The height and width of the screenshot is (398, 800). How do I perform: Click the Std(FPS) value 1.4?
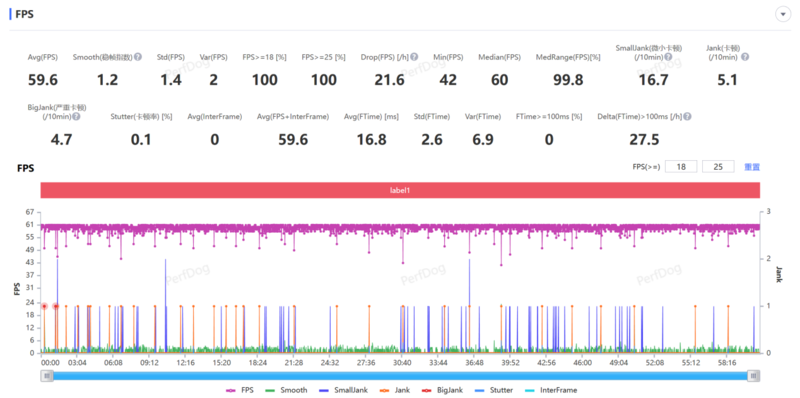[x=170, y=80]
